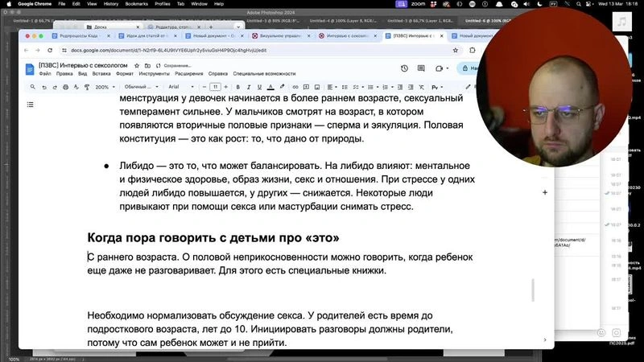Image resolution: width=644 pixels, height=362 pixels.
Task: Clear formatting with the crossed T icon
Action: 421,87
